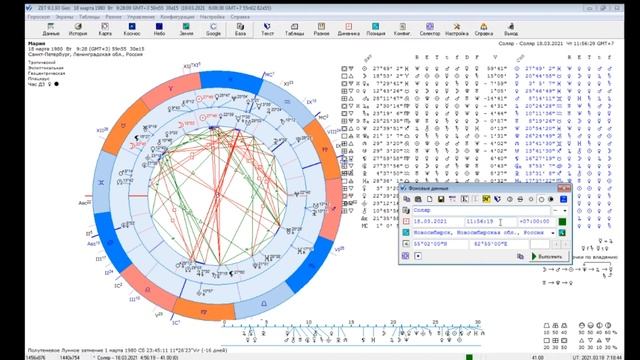Expand the Новосибирск place dropdown arrow
The image size is (640, 360).
[553, 233]
